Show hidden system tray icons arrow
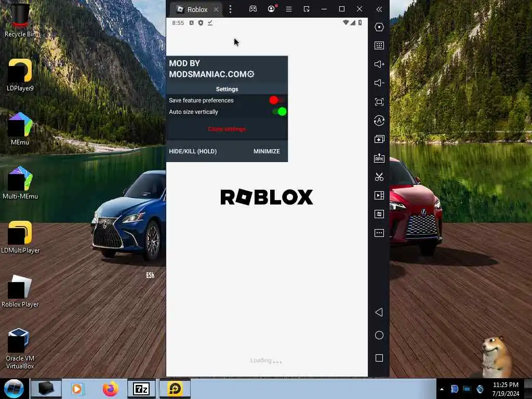This screenshot has height=399, width=532. [442, 389]
